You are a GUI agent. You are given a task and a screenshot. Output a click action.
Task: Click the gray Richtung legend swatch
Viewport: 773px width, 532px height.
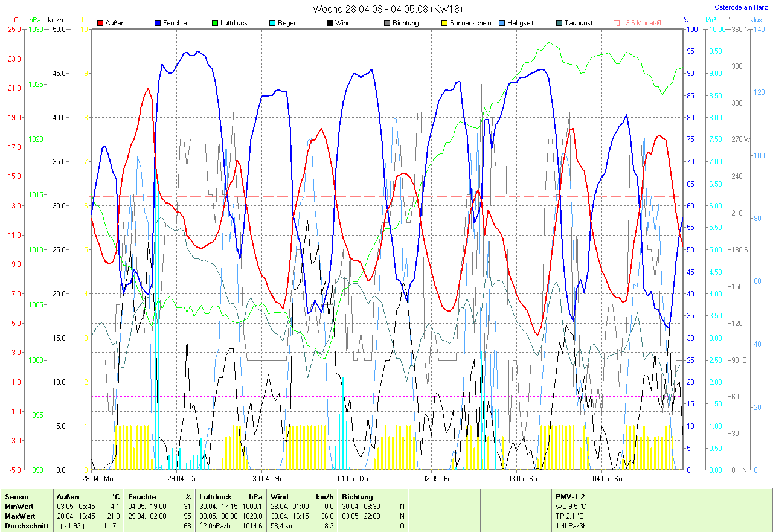pyautogui.click(x=386, y=23)
